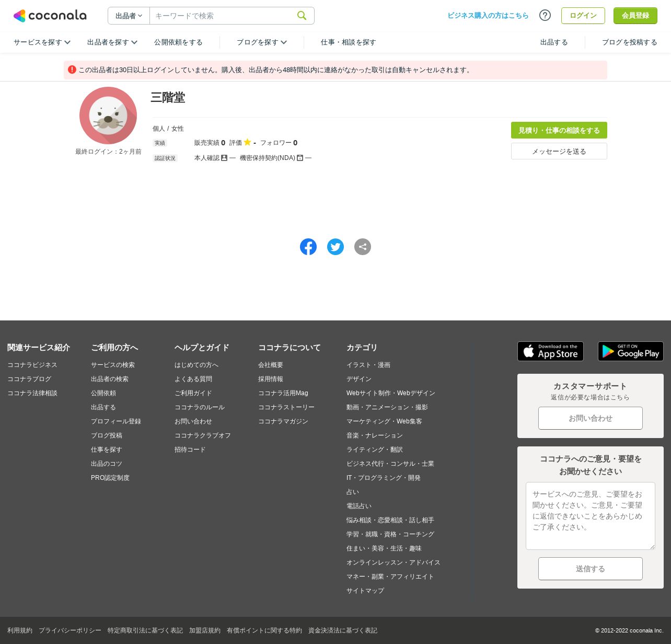
Task: Click the 会員登録 button
Action: tap(635, 16)
